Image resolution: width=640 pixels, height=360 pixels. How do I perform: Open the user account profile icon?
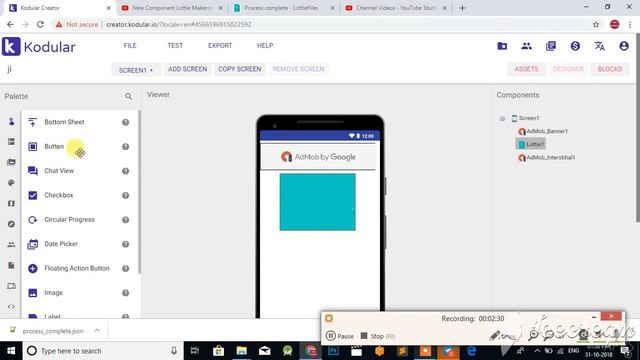point(624,46)
